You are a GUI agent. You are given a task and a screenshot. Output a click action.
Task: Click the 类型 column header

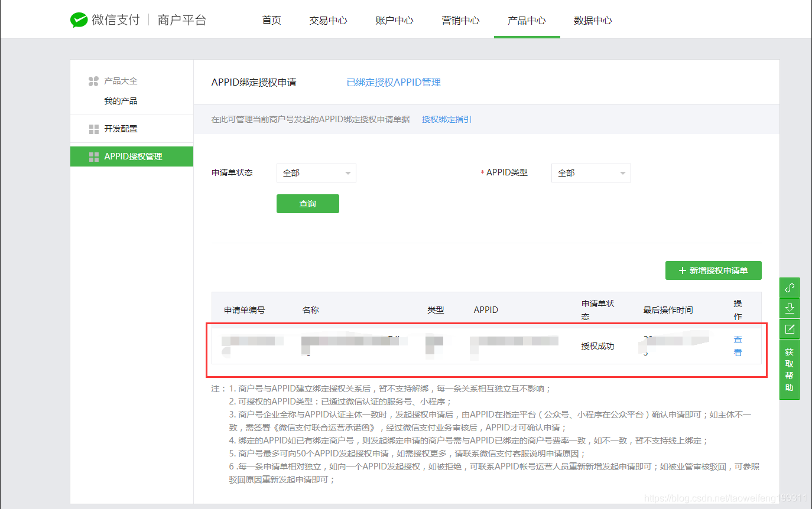tap(436, 310)
